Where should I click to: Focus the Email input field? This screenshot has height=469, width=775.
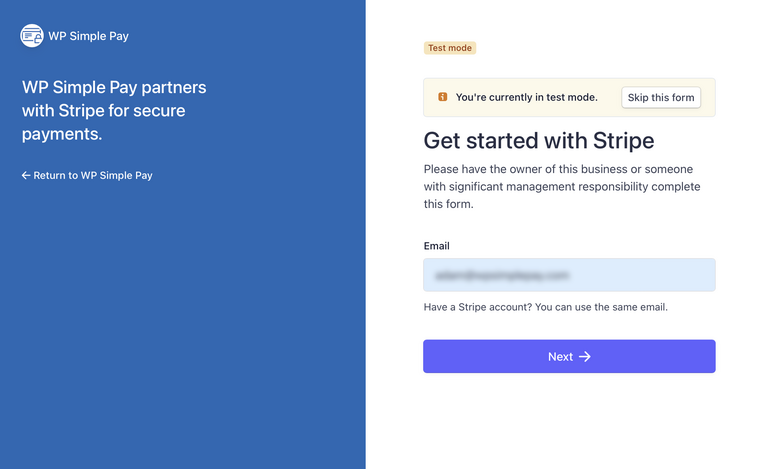pyautogui.click(x=568, y=275)
